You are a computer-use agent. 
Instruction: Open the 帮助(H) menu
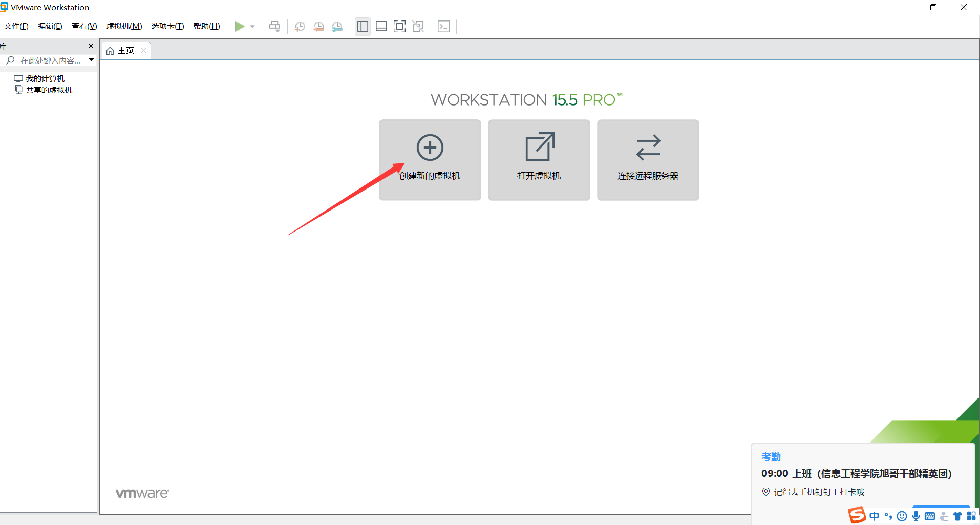(x=207, y=26)
